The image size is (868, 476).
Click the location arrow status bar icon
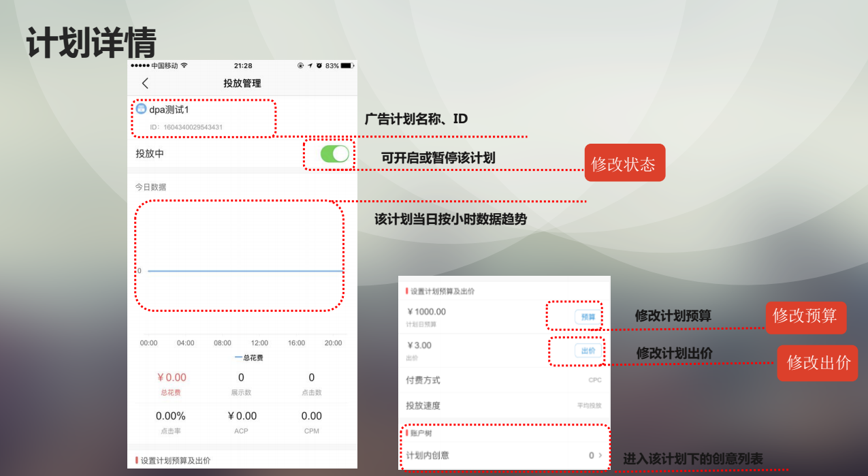pyautogui.click(x=309, y=66)
